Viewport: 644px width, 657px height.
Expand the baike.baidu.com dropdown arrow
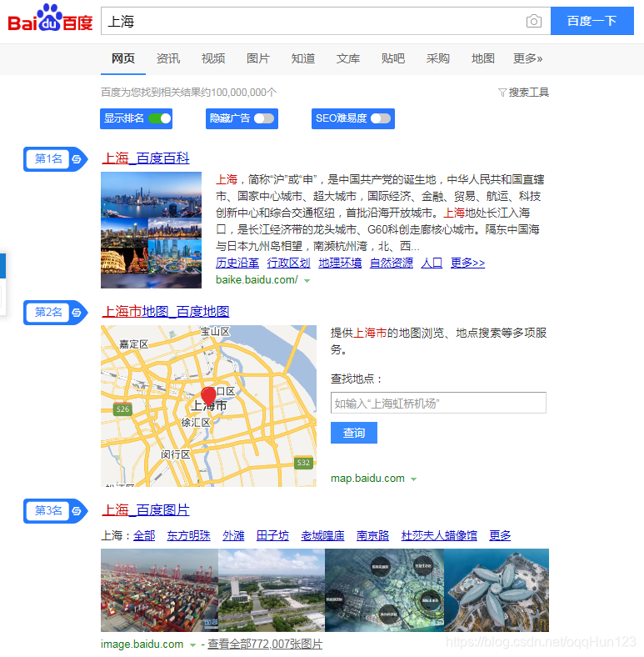tap(307, 281)
